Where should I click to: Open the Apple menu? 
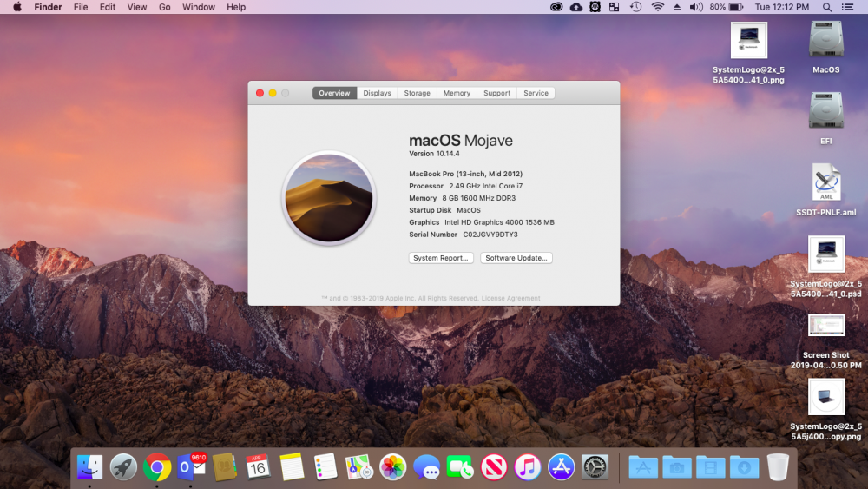click(17, 7)
